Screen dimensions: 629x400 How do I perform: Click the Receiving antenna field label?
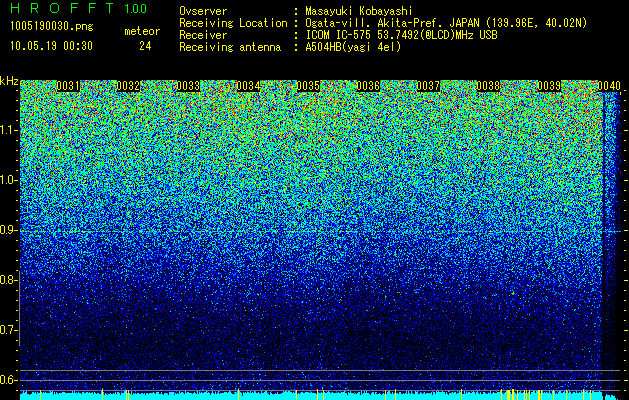click(230, 47)
